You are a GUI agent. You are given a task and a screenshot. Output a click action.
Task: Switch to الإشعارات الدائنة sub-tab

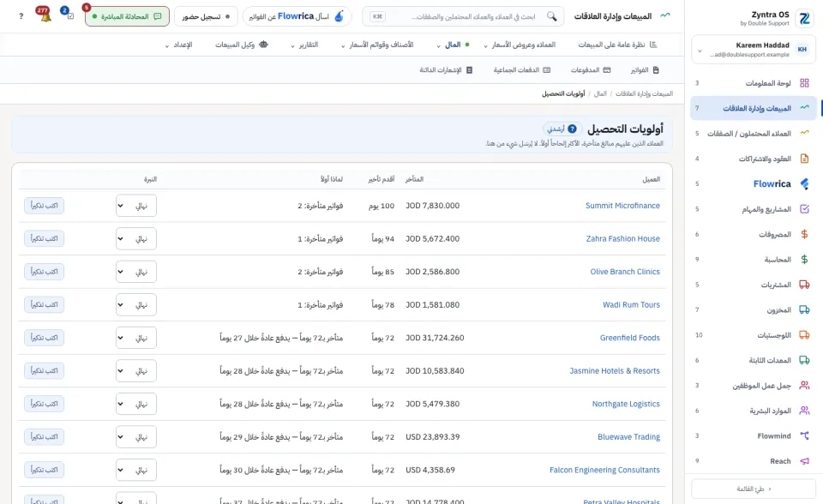click(x=446, y=69)
